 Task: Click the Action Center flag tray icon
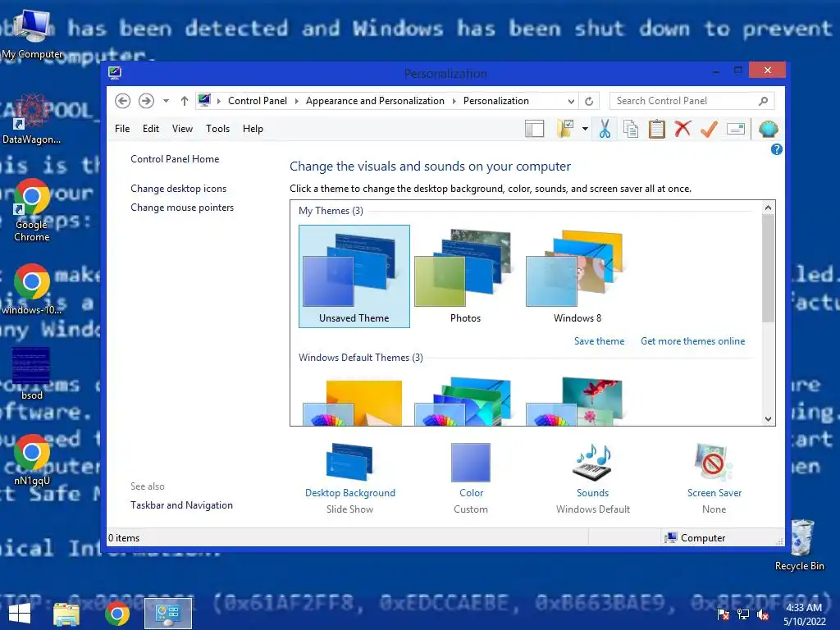point(723,614)
